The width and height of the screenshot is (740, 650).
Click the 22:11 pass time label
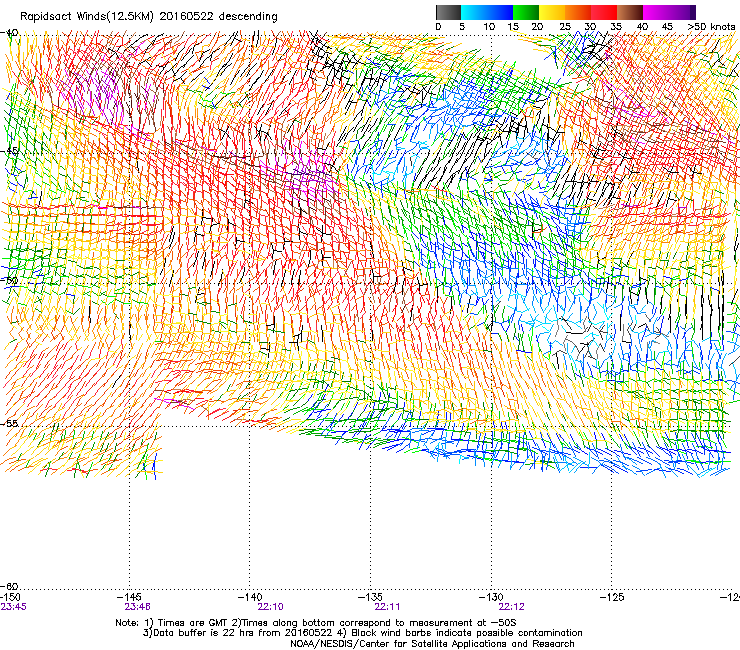click(x=387, y=607)
